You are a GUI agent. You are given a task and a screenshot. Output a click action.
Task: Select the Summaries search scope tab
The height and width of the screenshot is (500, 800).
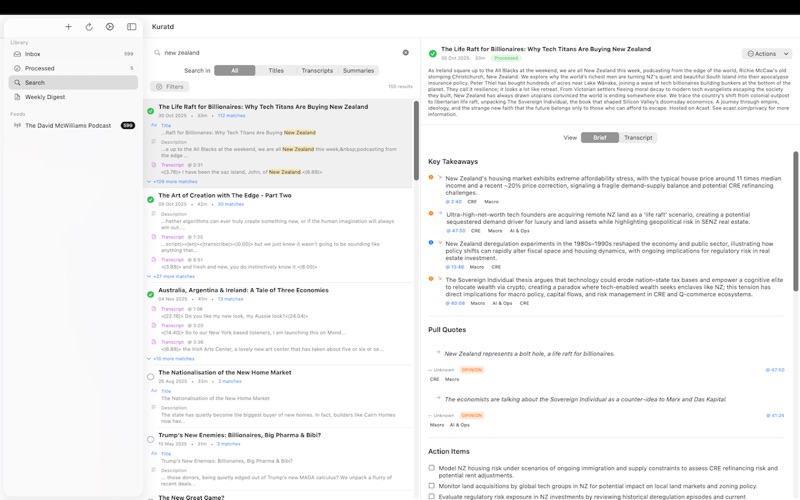click(358, 70)
